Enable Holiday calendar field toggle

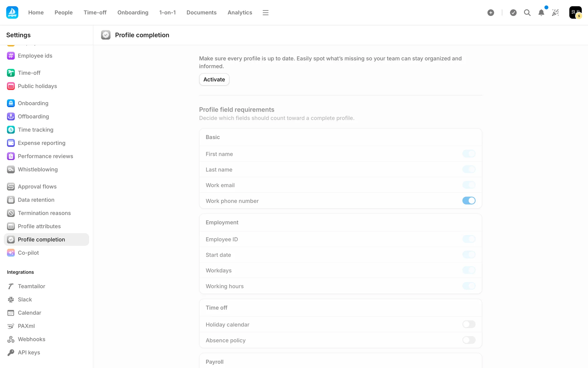pos(469,324)
